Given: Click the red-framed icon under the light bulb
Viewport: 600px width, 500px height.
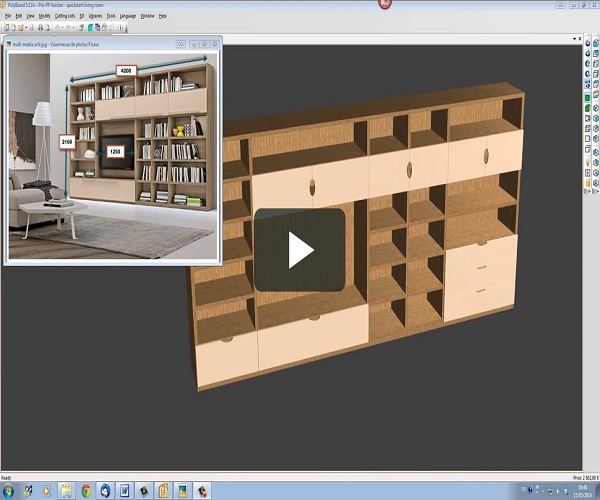Looking at the screenshot, I should point(588,173).
